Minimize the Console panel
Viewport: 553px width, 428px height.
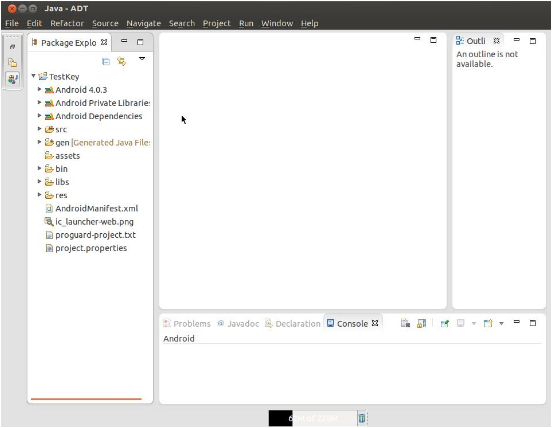point(517,322)
